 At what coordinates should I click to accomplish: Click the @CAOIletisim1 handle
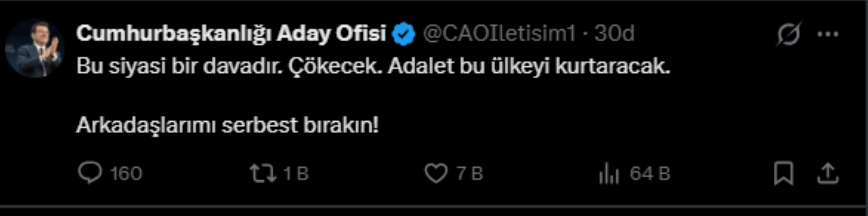(x=499, y=34)
